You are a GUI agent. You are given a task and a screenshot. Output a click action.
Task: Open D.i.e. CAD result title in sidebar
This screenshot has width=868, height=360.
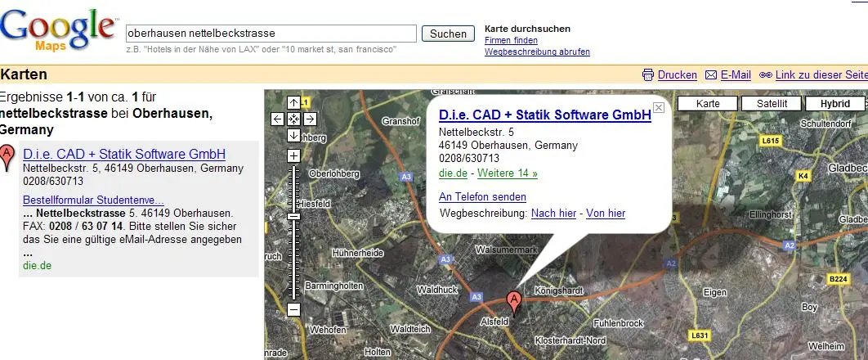(x=124, y=154)
